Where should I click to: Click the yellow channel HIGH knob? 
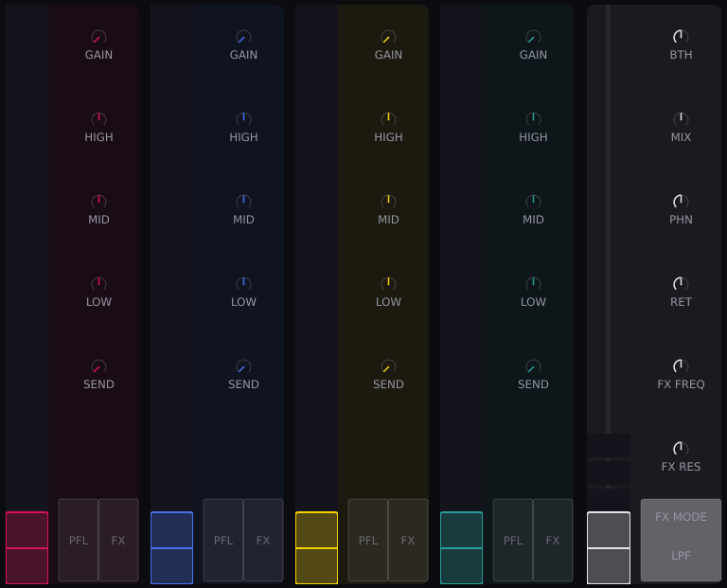388,119
